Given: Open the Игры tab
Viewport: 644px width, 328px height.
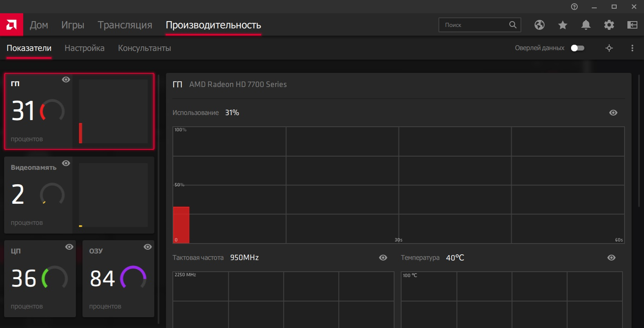Looking at the screenshot, I should pos(73,25).
